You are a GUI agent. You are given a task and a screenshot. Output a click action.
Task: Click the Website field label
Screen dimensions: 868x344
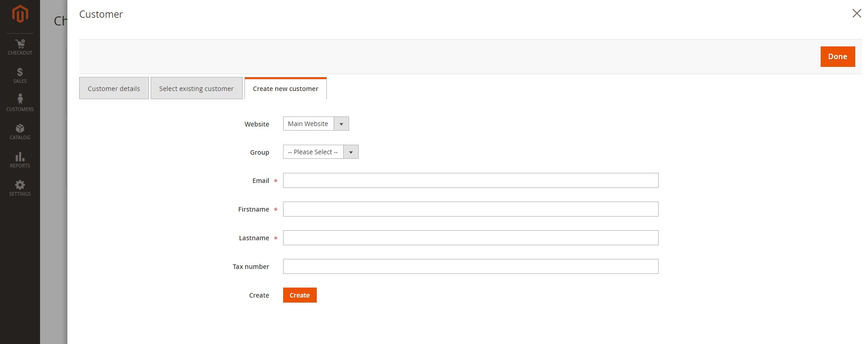257,124
